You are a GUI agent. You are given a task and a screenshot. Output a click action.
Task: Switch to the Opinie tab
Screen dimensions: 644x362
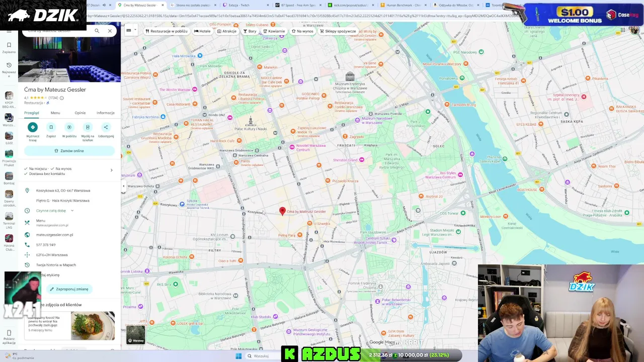(80, 113)
